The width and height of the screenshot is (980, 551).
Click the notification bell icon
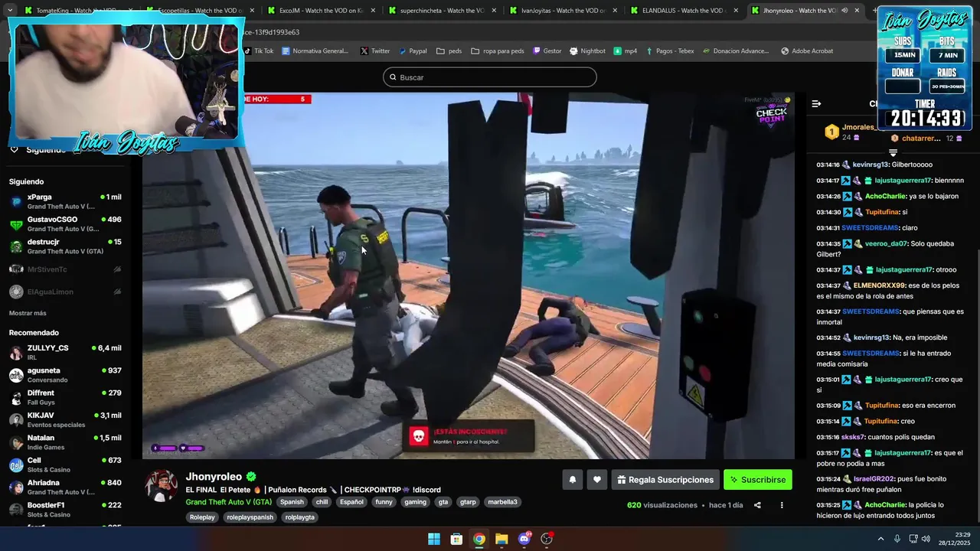[x=572, y=480]
